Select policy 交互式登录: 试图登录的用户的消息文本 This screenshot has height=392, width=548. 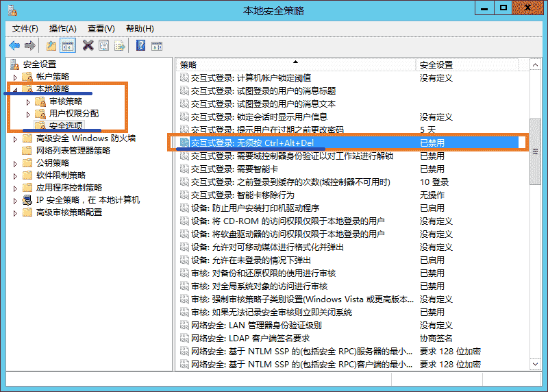[x=263, y=104]
